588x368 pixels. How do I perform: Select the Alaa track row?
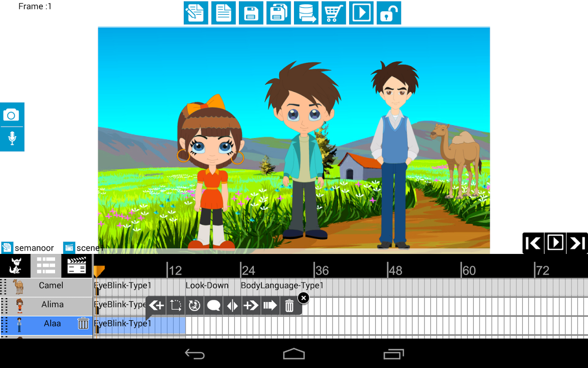46,325
